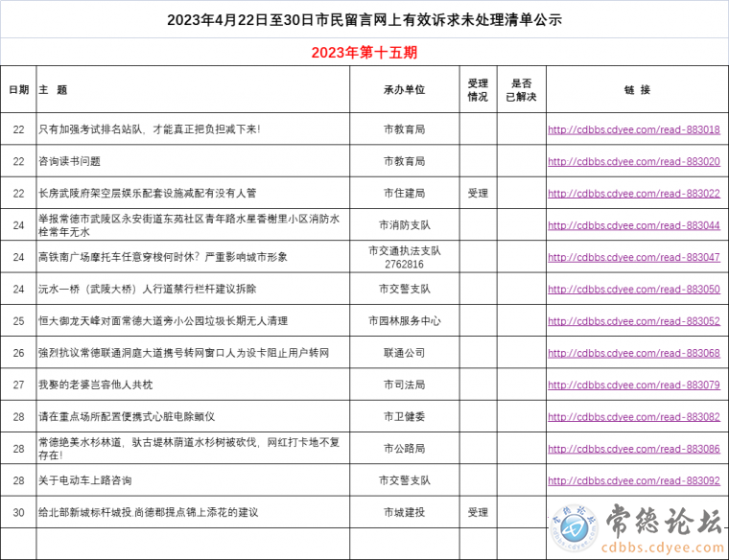Click the topic 给北部新城标杆城投建议

coord(149,512)
